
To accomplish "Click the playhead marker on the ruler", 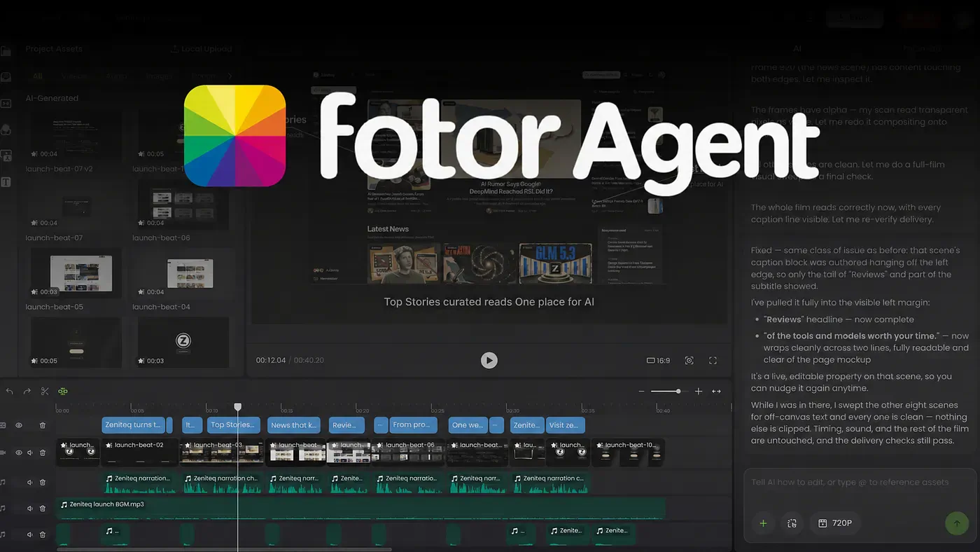I will point(238,407).
